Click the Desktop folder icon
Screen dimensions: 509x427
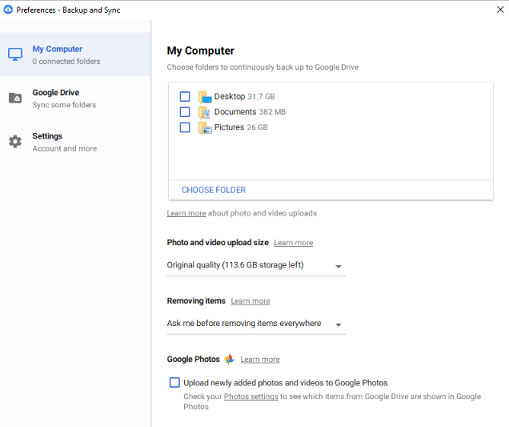(x=205, y=97)
